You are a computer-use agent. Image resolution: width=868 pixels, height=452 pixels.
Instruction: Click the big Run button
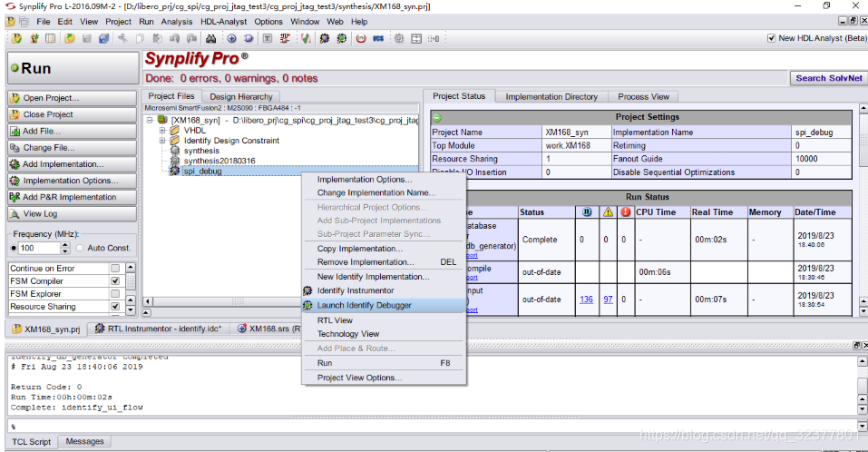click(x=73, y=68)
